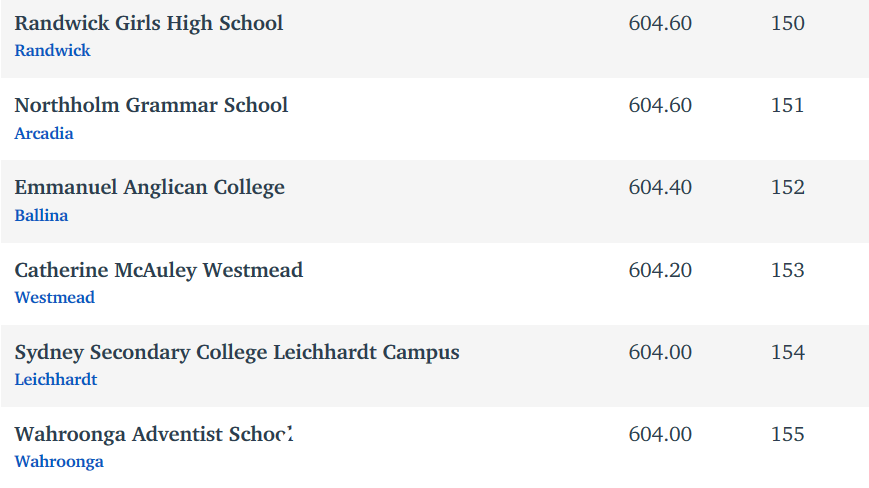Click score 604.60 for Randwick Girls
Screen dimensions: 869x488
[660, 23]
